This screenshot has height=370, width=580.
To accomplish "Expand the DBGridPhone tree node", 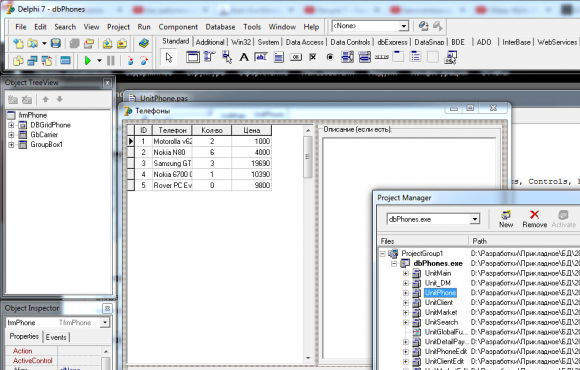I will pos(11,125).
